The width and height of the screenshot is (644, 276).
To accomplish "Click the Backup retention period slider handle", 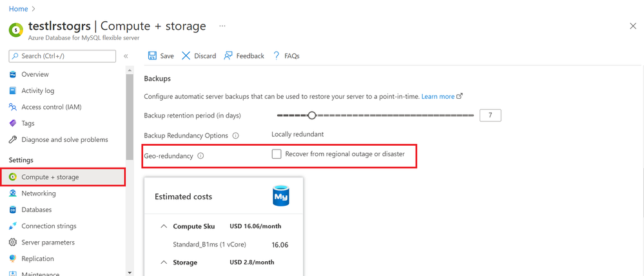I will coord(312,116).
